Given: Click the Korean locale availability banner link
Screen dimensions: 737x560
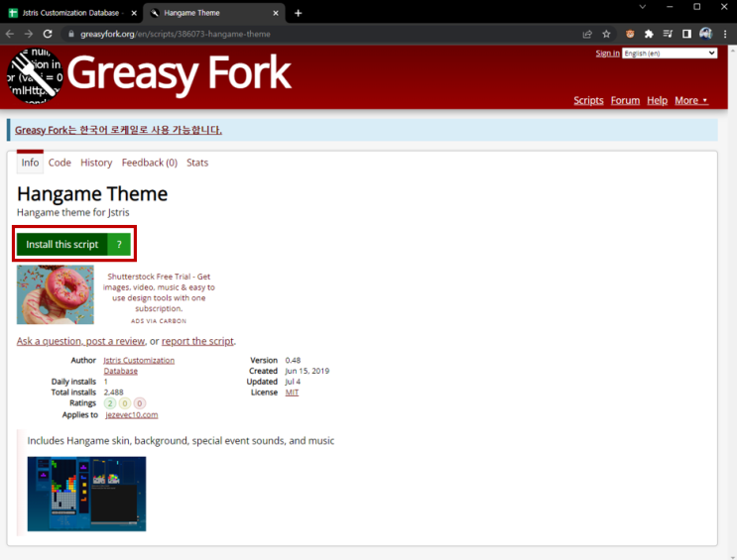Looking at the screenshot, I should [118, 130].
